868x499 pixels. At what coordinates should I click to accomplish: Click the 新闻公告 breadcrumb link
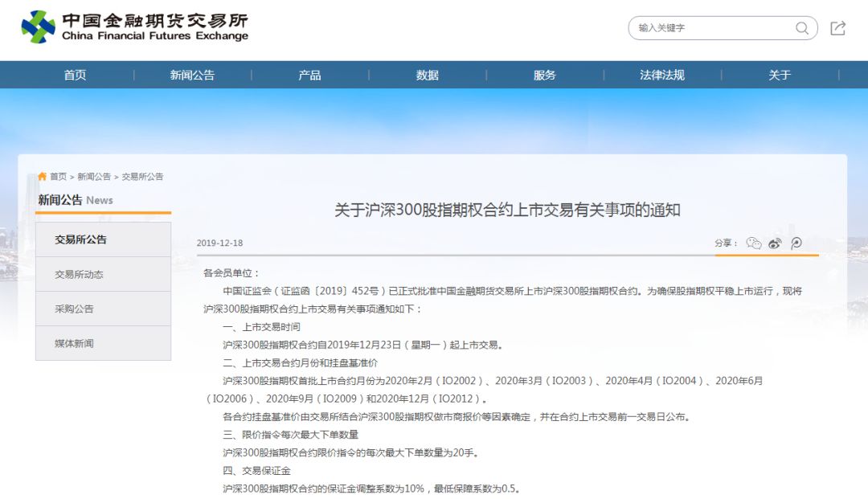(94, 177)
